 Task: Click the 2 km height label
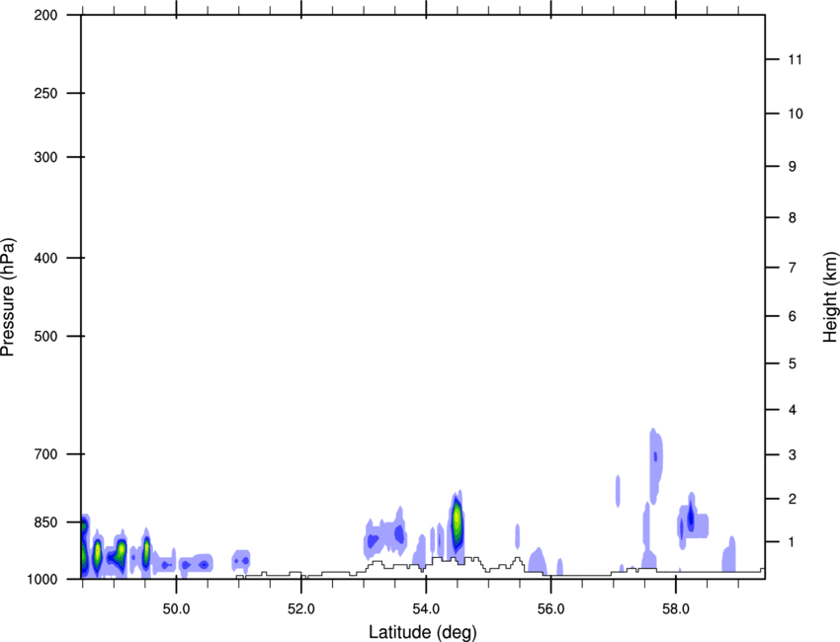[x=793, y=499]
